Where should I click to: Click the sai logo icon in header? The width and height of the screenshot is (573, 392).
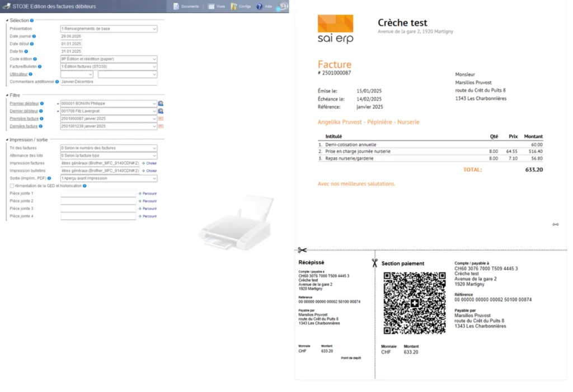[x=283, y=6]
